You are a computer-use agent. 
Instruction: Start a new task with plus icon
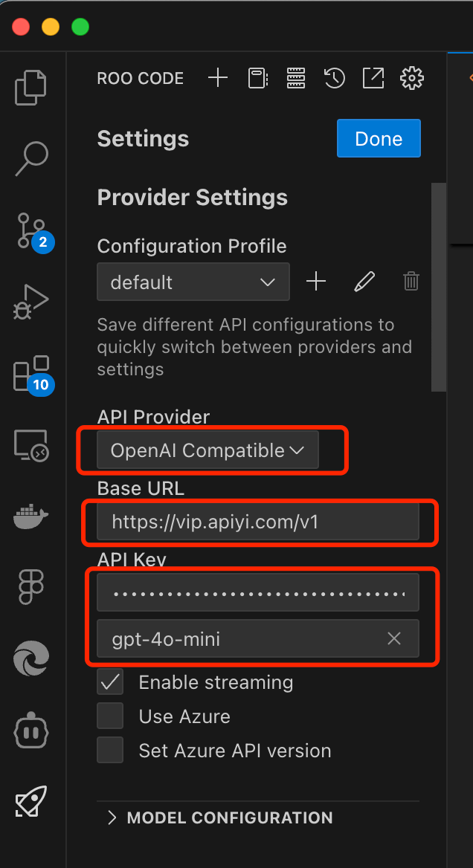coord(218,78)
